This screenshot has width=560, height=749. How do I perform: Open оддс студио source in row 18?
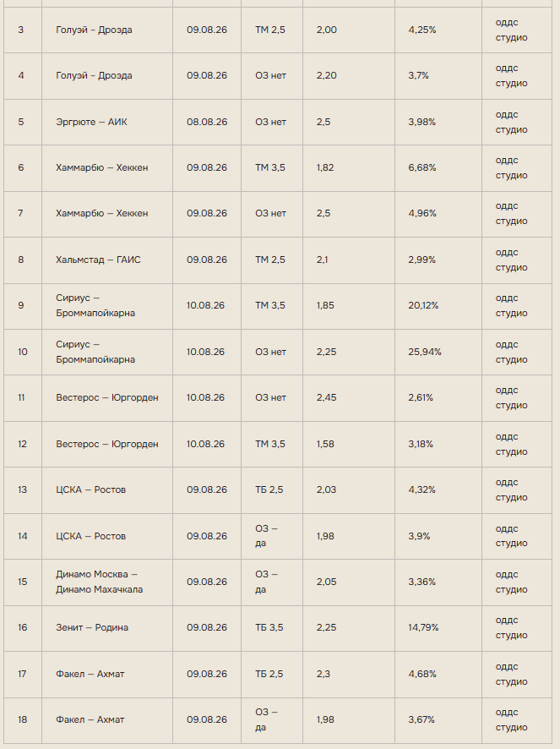coord(511,719)
